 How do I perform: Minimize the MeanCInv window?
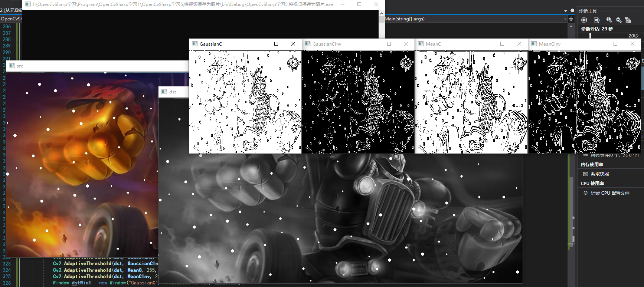[x=598, y=44]
